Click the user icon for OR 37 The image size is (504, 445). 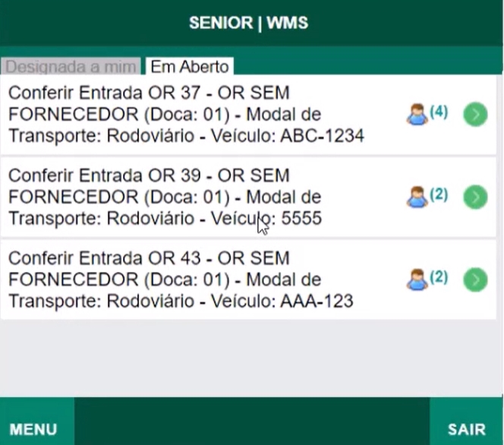(x=417, y=115)
